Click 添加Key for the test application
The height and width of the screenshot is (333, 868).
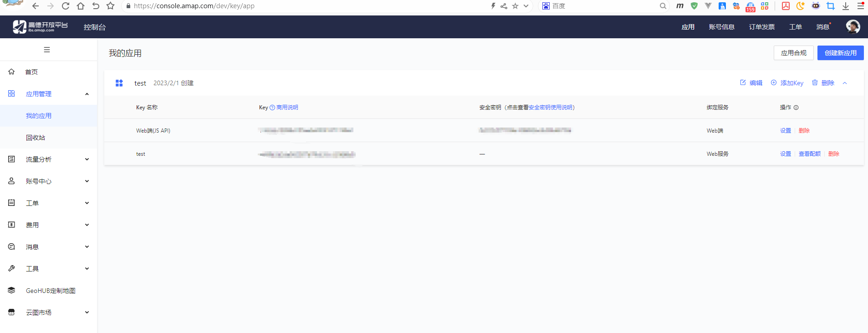tap(787, 83)
